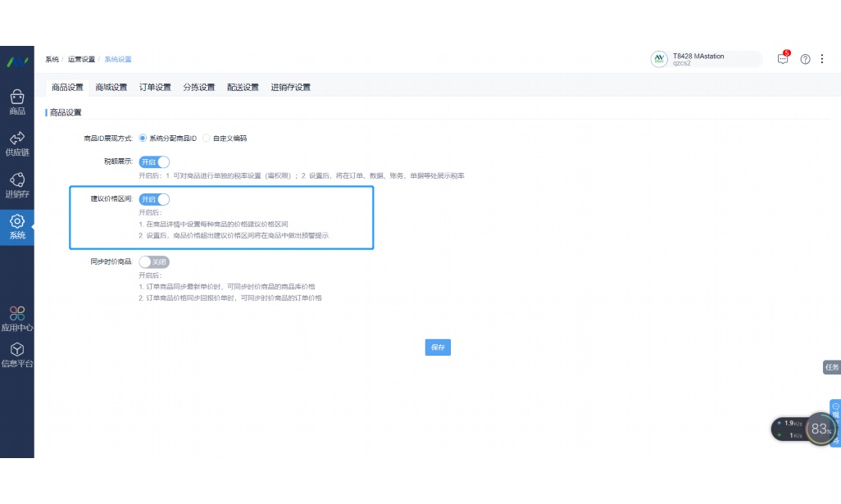Disable the 税额展示 toggle
Image resolution: width=841 pixels, height=504 pixels.
coord(152,161)
